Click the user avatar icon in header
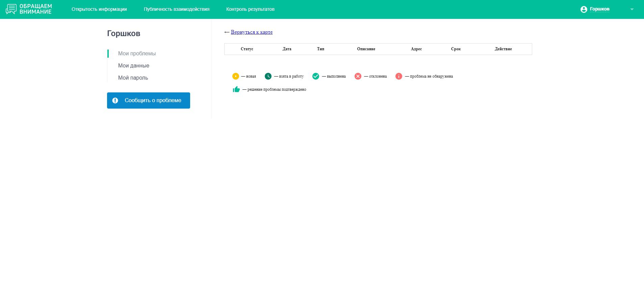 [584, 9]
